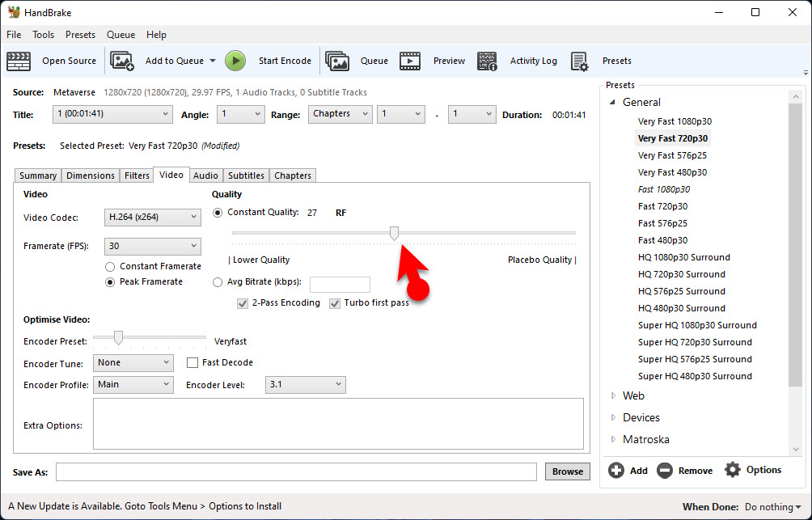The image size is (812, 520).
Task: Choose the Constant Framerate option
Action: click(x=110, y=267)
